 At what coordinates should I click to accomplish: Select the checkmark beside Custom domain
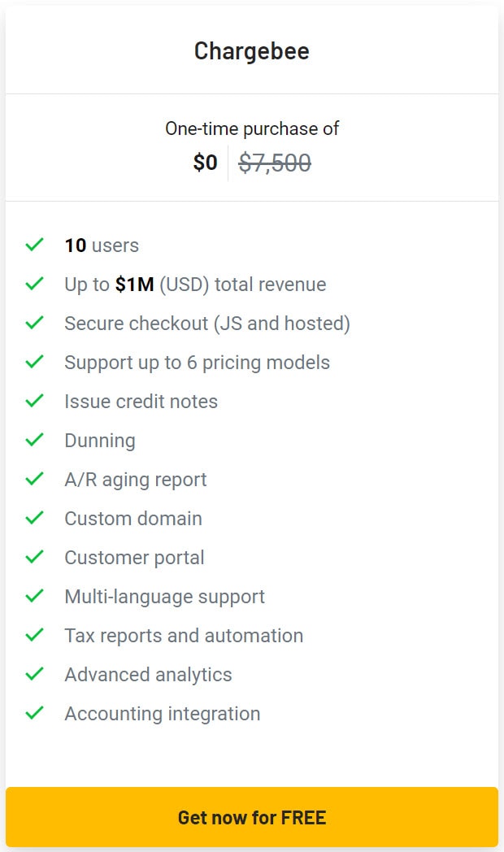(x=34, y=518)
